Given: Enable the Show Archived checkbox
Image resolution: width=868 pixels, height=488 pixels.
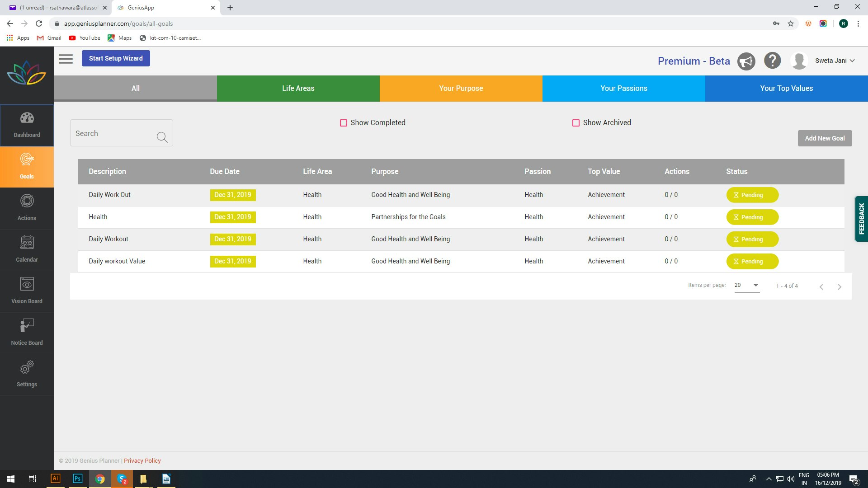Looking at the screenshot, I should 576,123.
